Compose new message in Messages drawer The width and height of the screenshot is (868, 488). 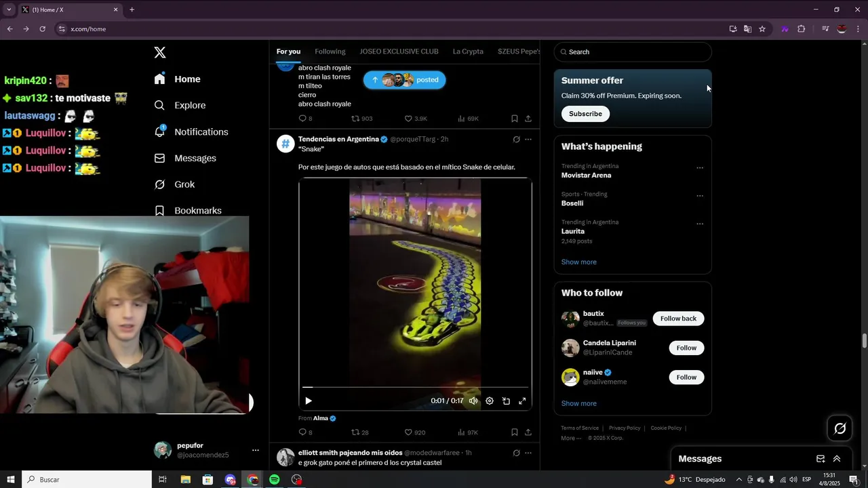point(821,459)
